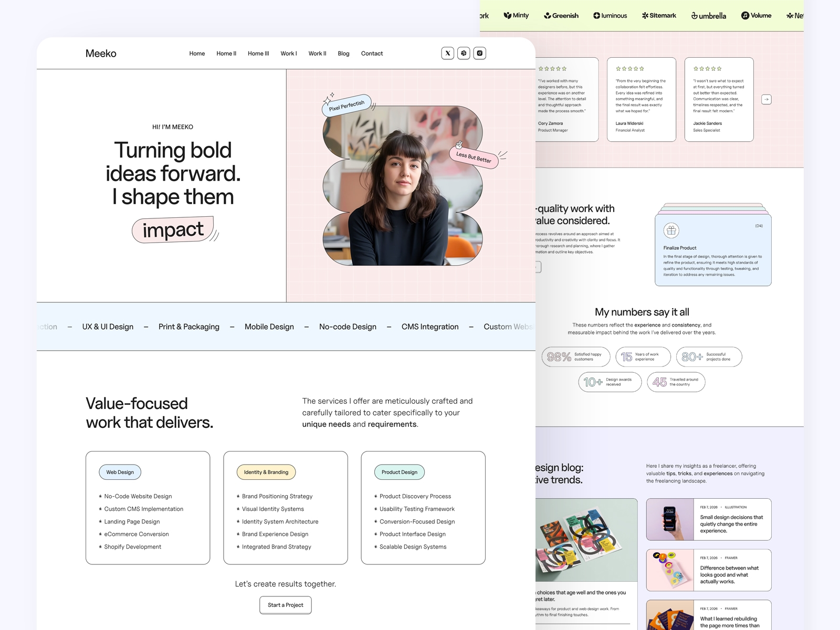Open 'What I learned rebuilding' post title
Screen dimensions: 840x630
point(730,622)
